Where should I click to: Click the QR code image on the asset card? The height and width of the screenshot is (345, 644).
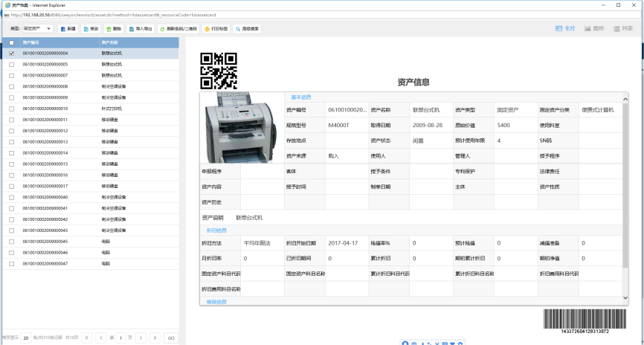click(219, 70)
